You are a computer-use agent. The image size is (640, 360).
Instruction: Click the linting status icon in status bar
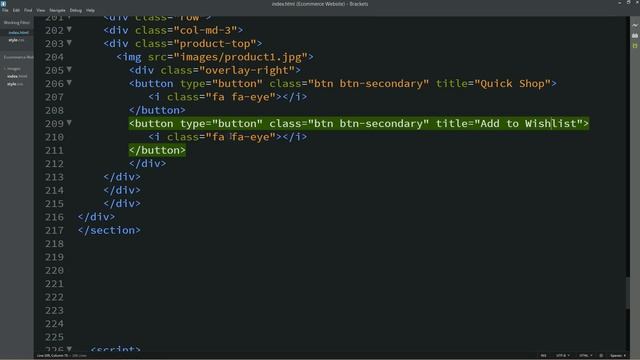pos(601,356)
